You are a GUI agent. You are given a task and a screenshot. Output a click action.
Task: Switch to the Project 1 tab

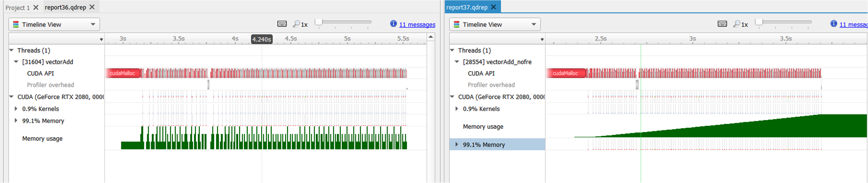click(x=17, y=7)
